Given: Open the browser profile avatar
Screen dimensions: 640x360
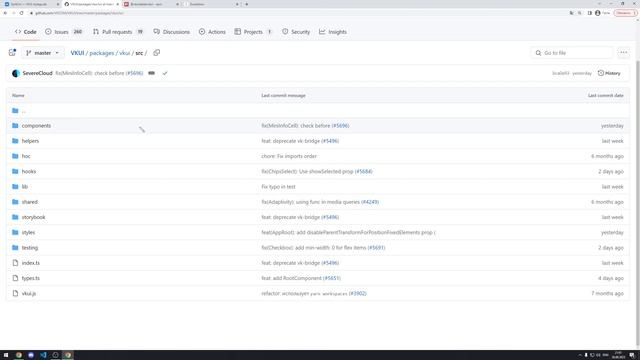Looking at the screenshot, I should (598, 13).
